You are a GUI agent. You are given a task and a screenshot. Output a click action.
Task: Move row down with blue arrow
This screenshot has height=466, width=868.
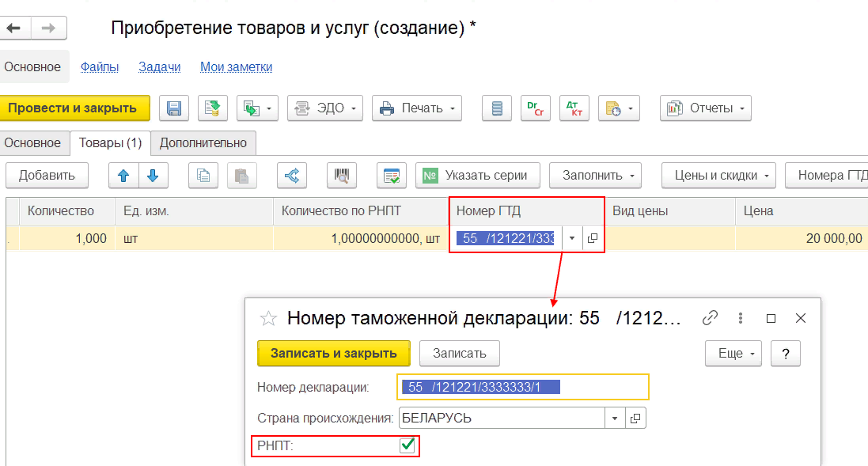pyautogui.click(x=153, y=176)
